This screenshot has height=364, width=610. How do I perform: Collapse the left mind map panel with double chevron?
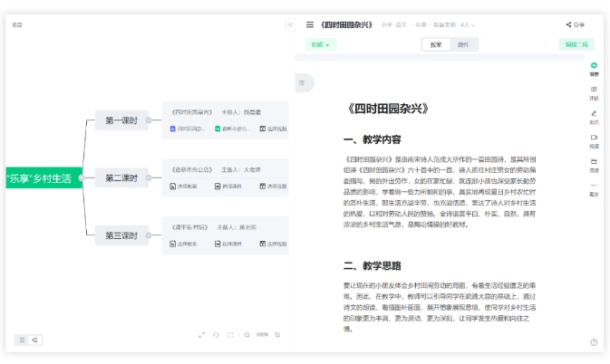pos(290,24)
